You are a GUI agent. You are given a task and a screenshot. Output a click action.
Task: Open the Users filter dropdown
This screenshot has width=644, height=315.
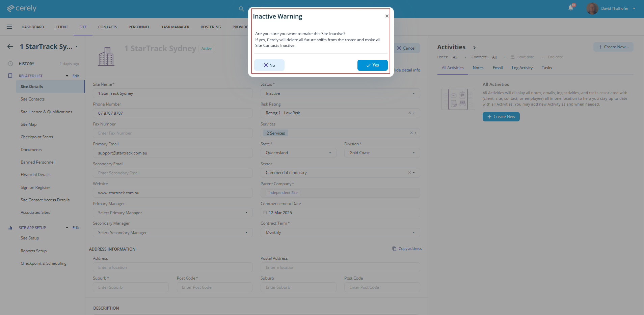point(459,57)
